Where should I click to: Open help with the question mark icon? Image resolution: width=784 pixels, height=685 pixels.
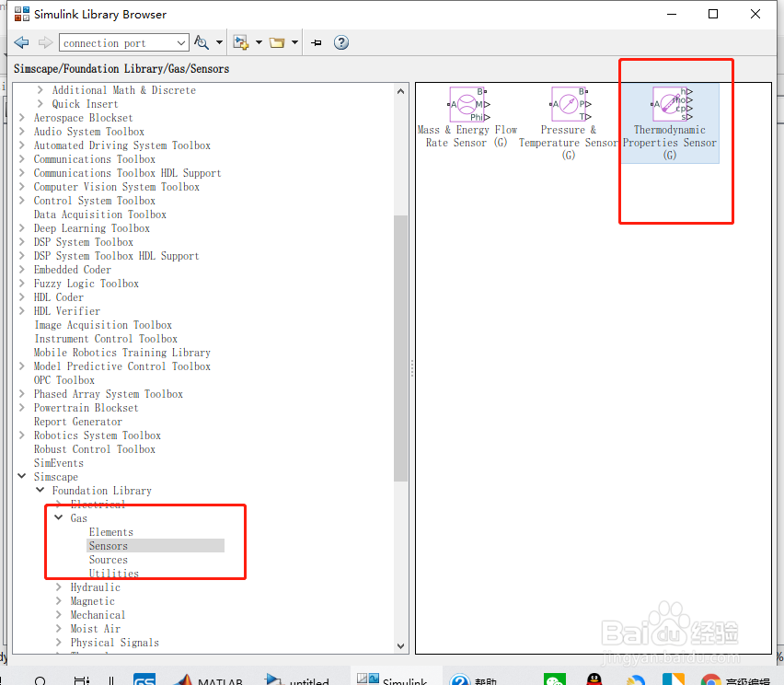(x=341, y=42)
